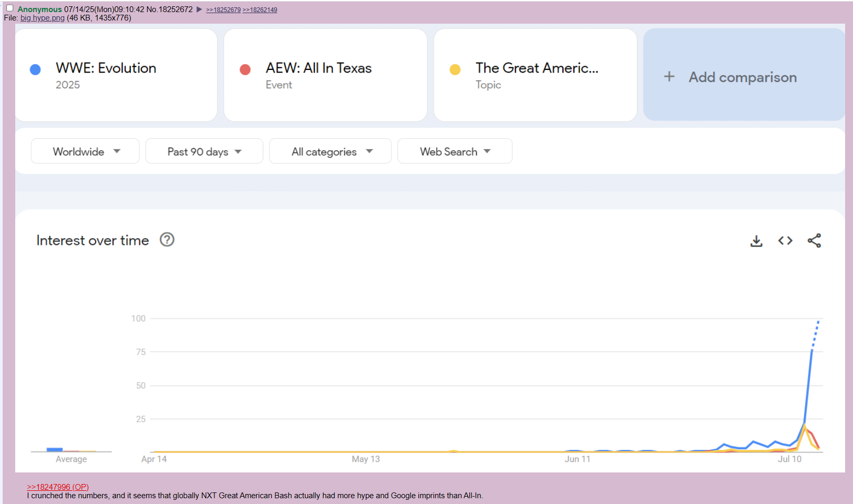Click the download chart data icon
This screenshot has height=504, width=853.
(x=756, y=241)
